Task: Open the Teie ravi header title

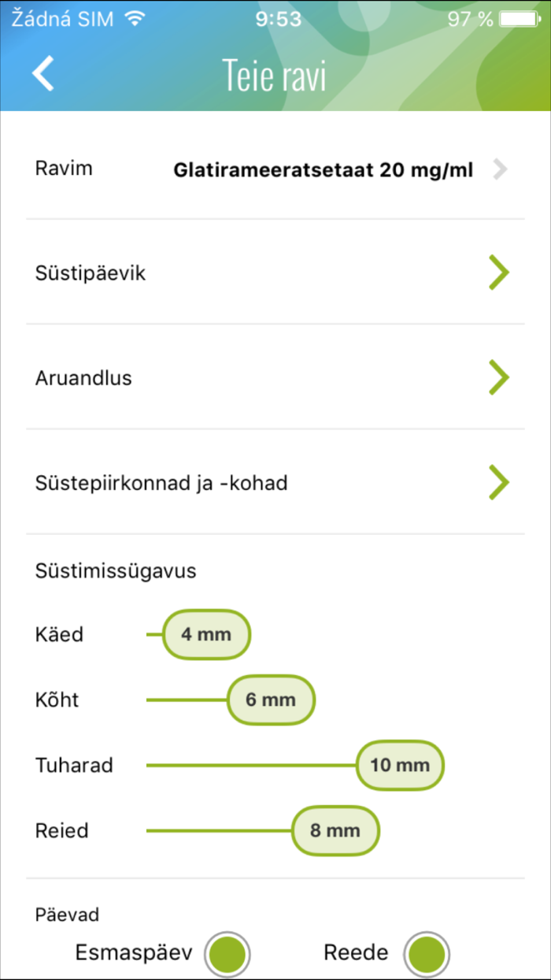Action: 275,73
